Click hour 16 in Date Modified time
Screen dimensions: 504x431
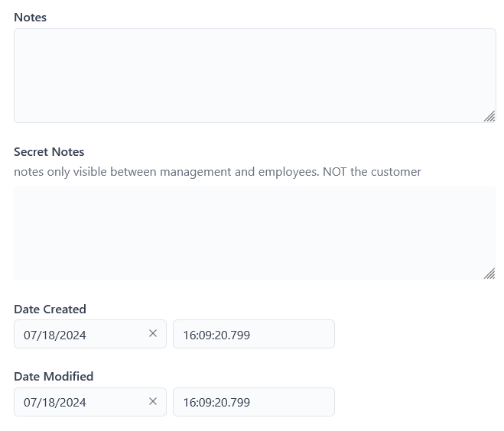[x=189, y=403]
